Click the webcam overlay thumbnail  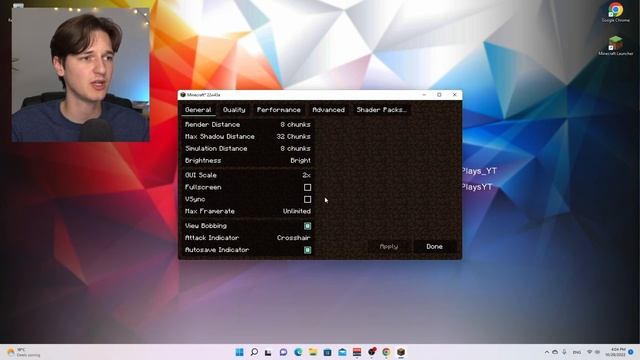pyautogui.click(x=80, y=75)
